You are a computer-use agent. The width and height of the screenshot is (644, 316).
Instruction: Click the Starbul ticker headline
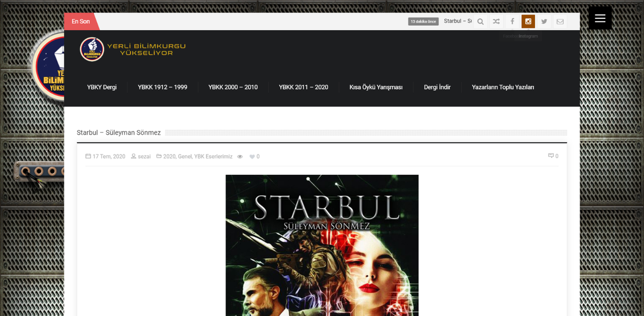[x=458, y=21]
